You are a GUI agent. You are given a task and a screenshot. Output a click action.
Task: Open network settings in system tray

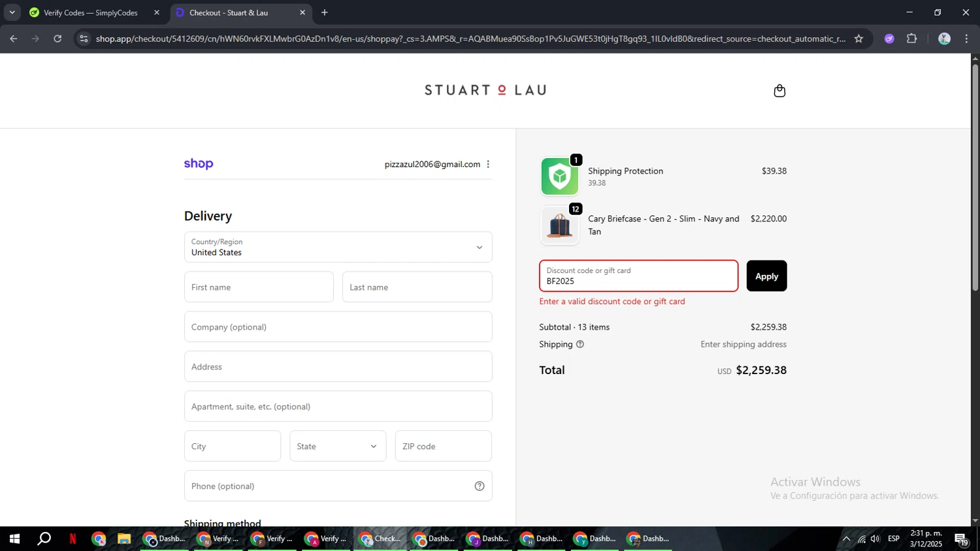click(x=862, y=539)
